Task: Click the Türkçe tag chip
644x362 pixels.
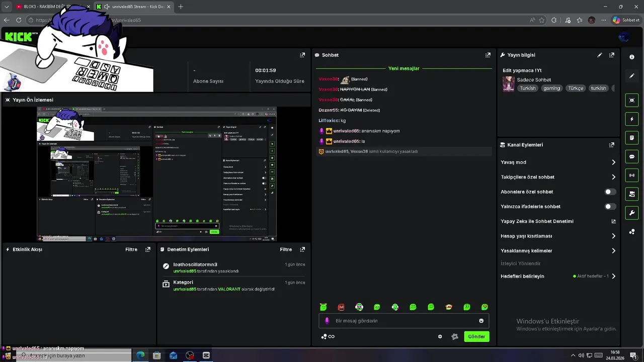Action: [576, 88]
